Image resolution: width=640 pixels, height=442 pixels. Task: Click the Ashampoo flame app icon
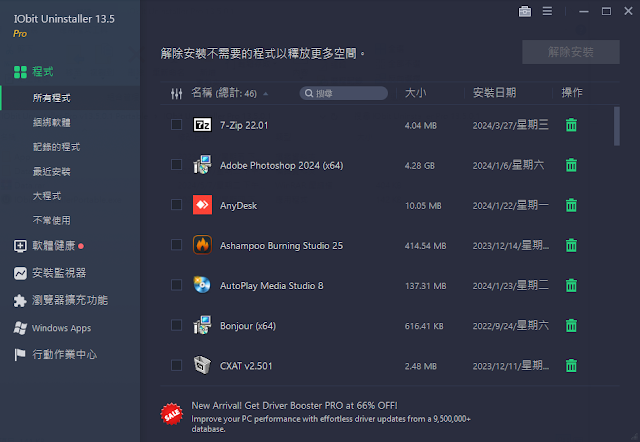point(202,245)
